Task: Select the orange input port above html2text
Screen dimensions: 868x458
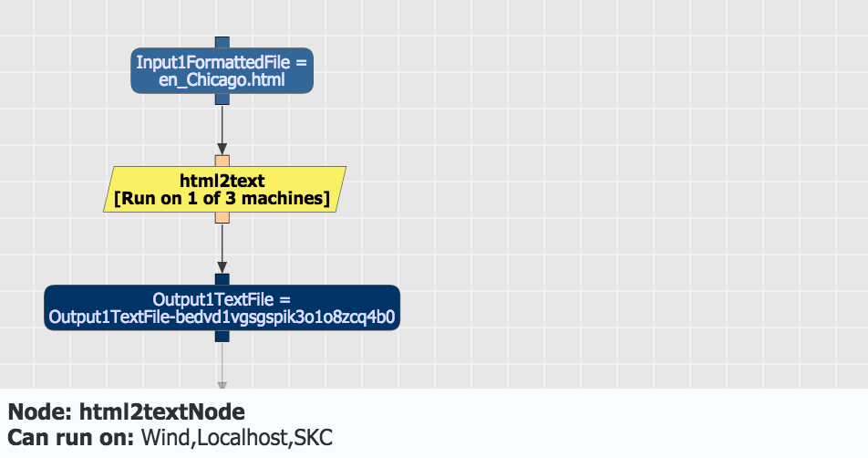Action: (222, 161)
